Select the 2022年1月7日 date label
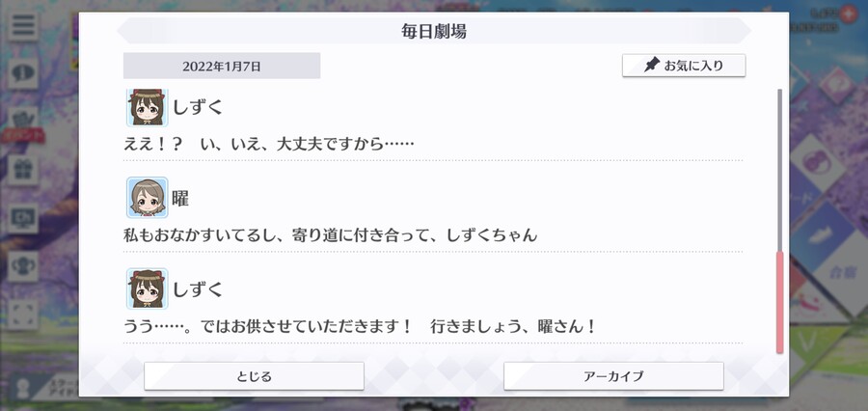 pos(222,66)
